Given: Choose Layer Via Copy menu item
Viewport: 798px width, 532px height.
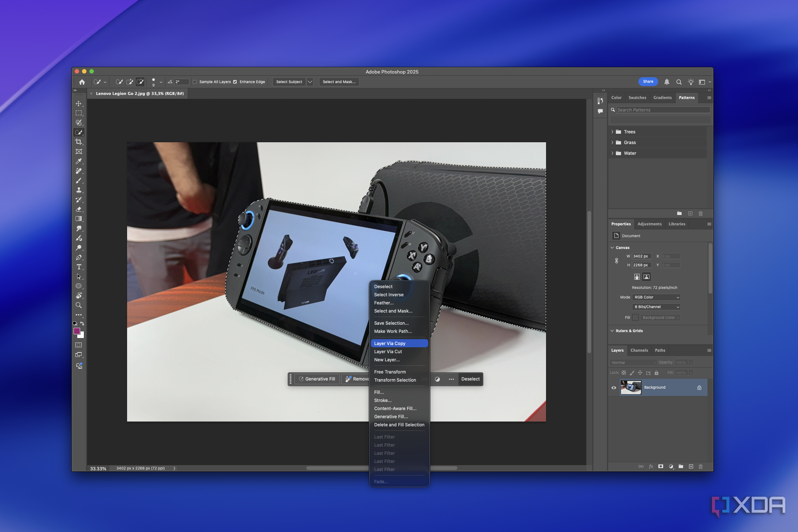Looking at the screenshot, I should [x=399, y=344].
